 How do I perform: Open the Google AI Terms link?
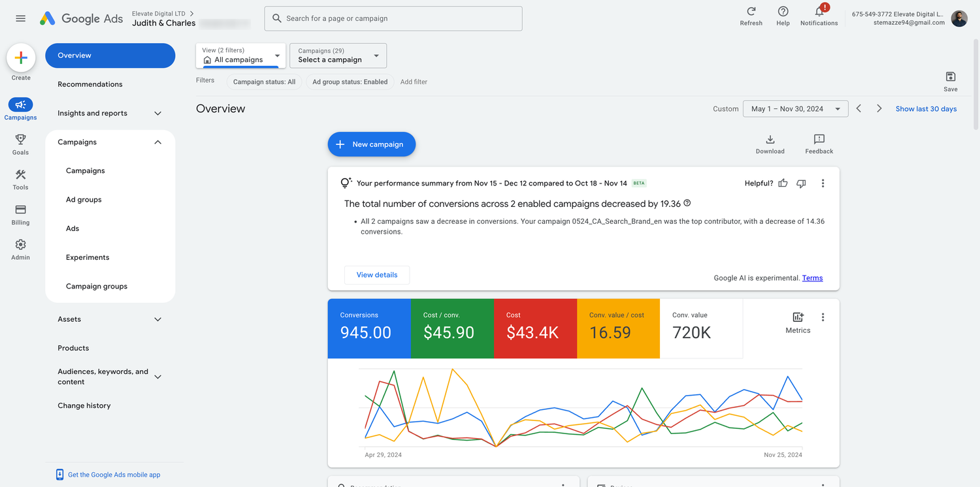pyautogui.click(x=812, y=278)
